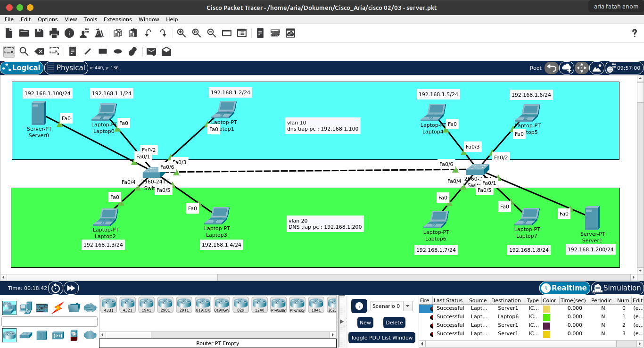644x348 pixels.
Task: Click yellow color swatch in row 0
Action: pos(546,309)
